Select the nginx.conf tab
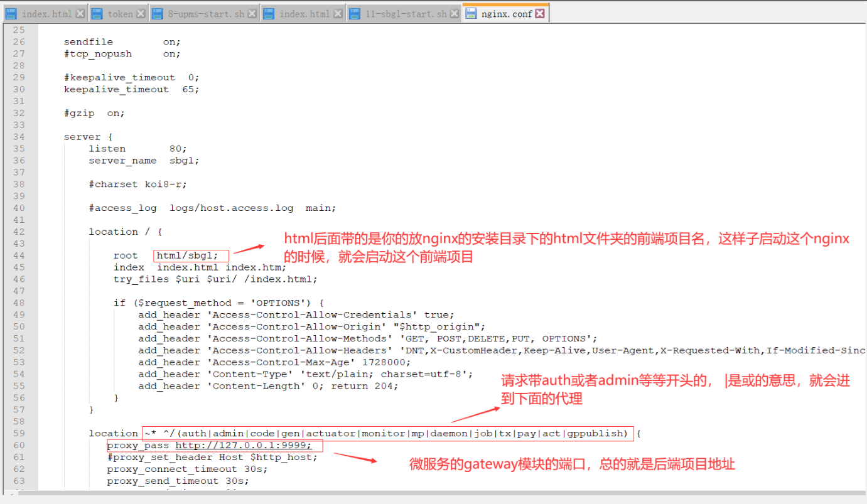Image resolution: width=867 pixels, height=504 pixels. pos(506,13)
